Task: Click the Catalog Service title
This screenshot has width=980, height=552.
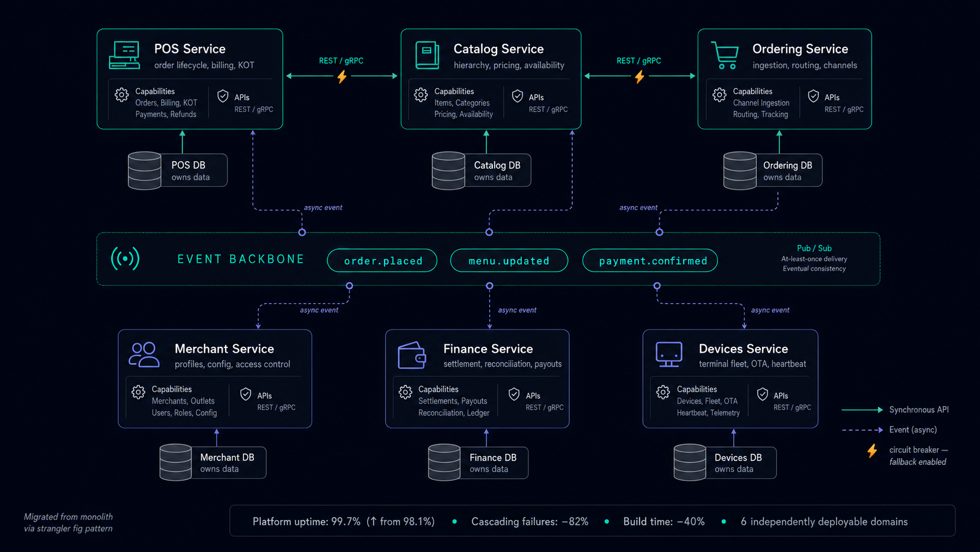Action: pos(499,49)
